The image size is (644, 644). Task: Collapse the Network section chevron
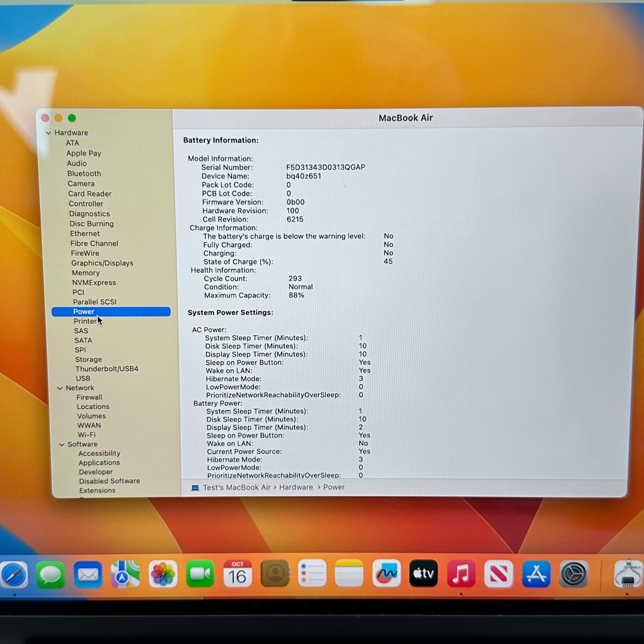tap(60, 388)
